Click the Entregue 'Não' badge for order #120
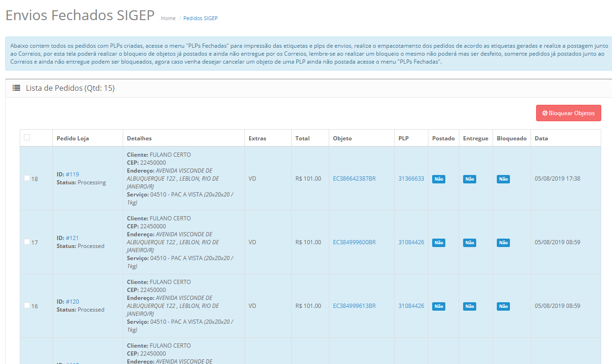The height and width of the screenshot is (364, 612). tap(470, 306)
